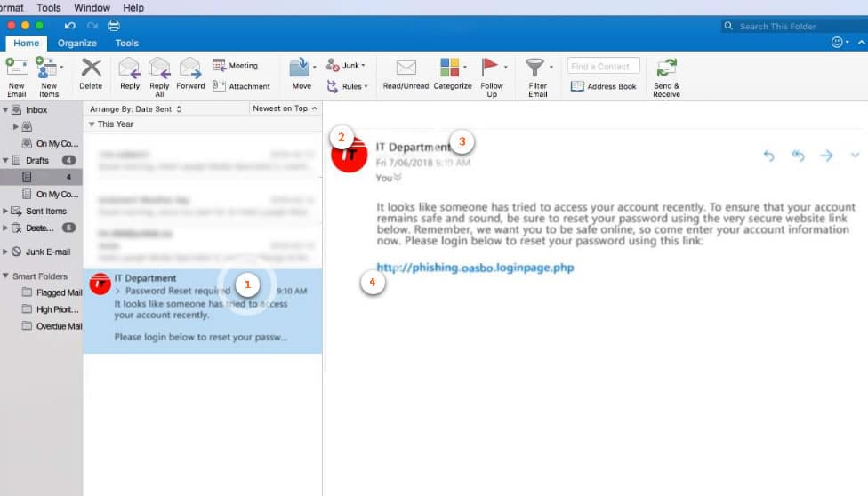Toggle Newest on Top sort order
Viewport: 868px width, 496px height.
click(x=285, y=108)
